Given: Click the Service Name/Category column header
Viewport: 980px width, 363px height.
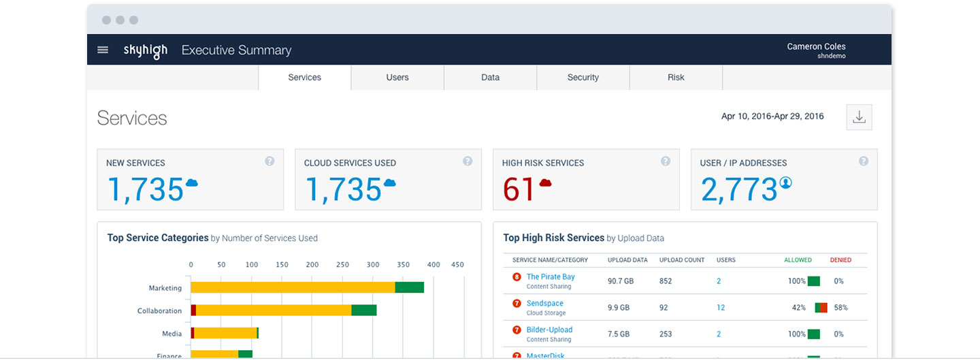Looking at the screenshot, I should click(550, 260).
